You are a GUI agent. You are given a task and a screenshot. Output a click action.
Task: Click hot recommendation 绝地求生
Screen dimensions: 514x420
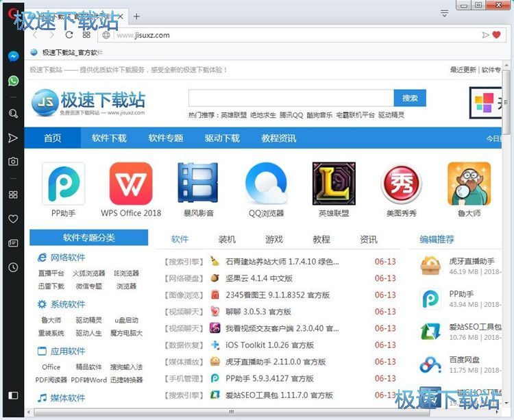(x=263, y=115)
